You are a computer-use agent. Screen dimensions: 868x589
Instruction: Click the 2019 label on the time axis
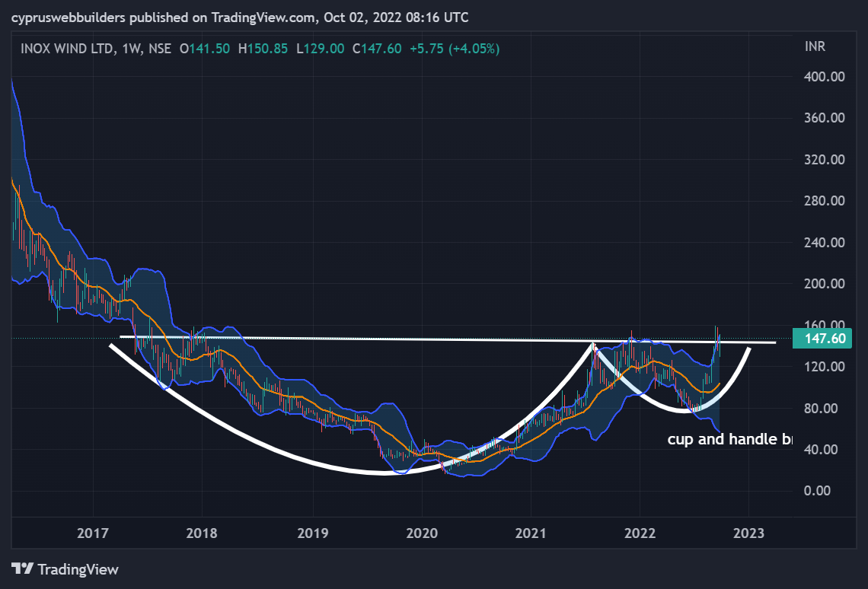(313, 533)
